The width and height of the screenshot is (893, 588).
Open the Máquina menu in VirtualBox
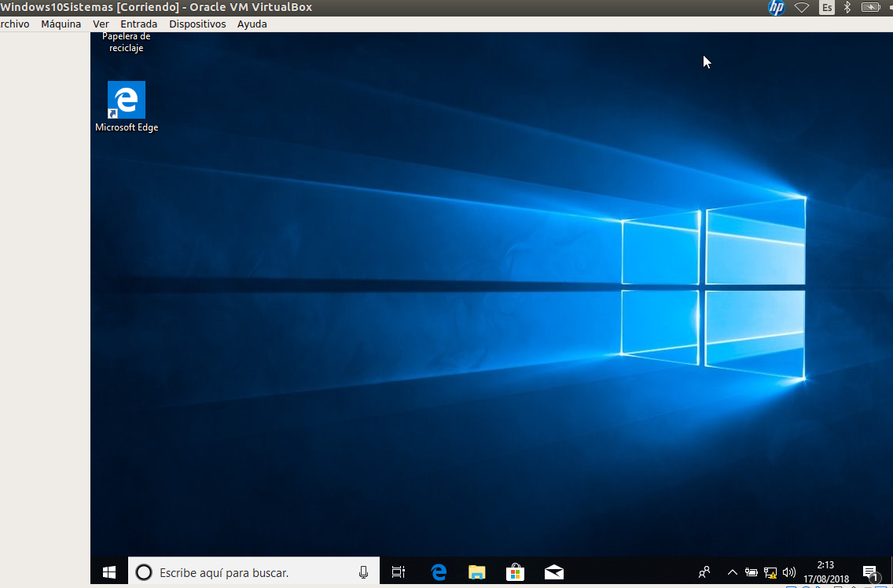(61, 24)
